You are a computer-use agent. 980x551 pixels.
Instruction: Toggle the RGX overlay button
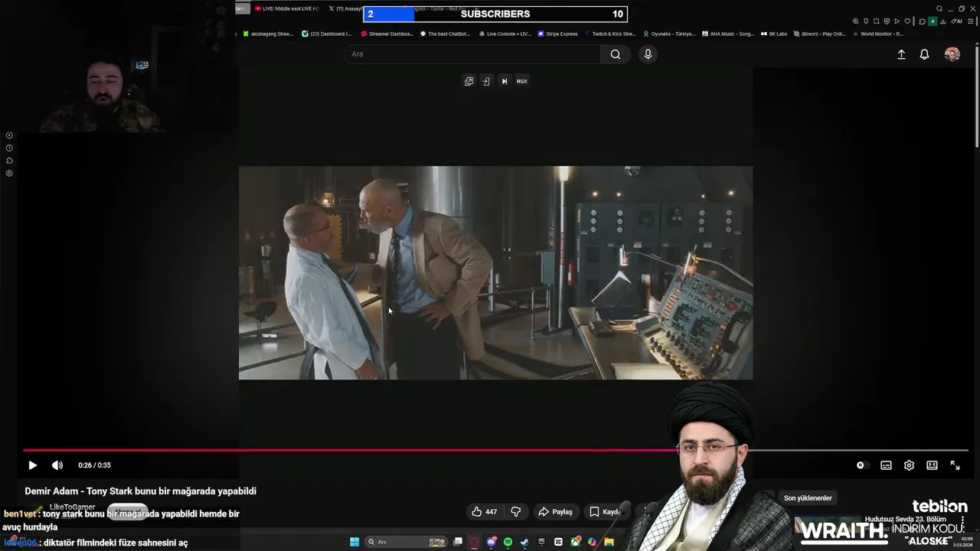tap(522, 81)
